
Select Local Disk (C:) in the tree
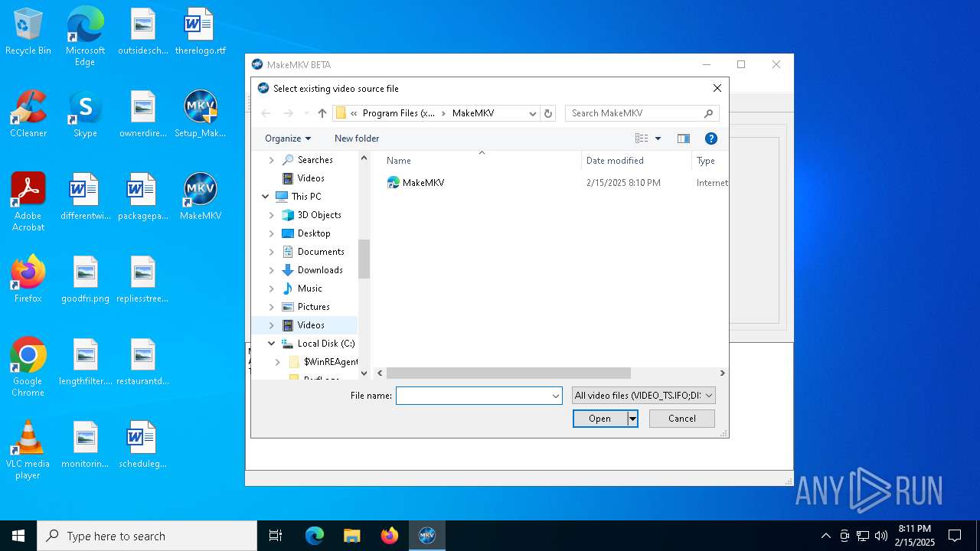coord(325,344)
